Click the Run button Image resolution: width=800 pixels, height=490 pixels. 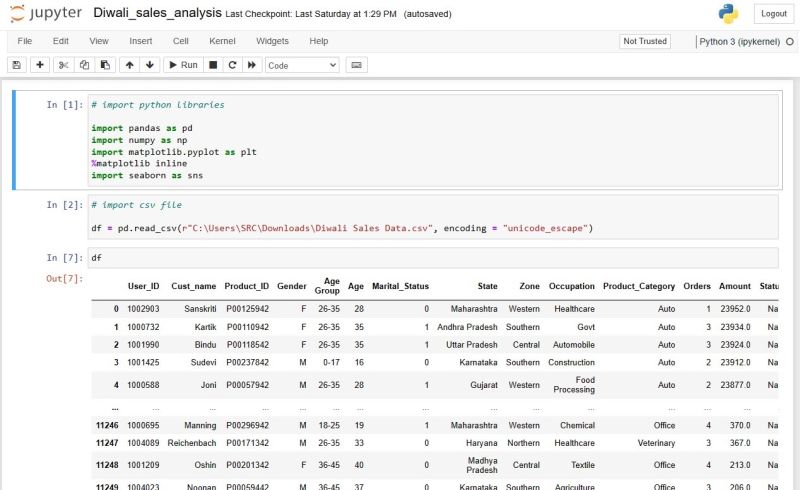(x=182, y=65)
